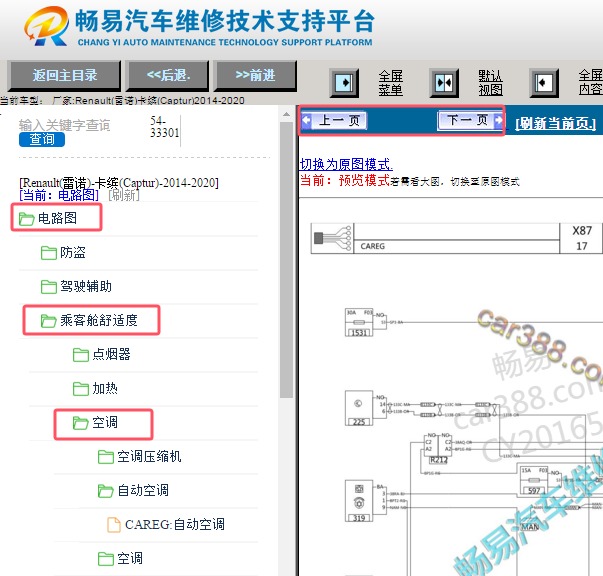Click the default view split icon
603x576 pixels.
[x=444, y=83]
